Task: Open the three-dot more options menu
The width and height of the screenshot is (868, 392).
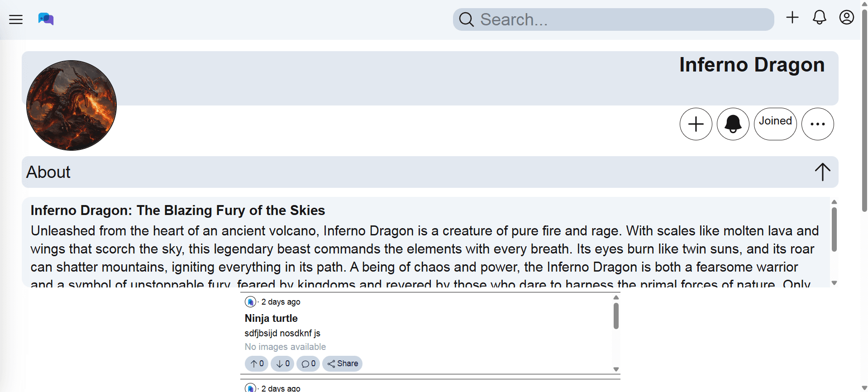Action: click(817, 124)
